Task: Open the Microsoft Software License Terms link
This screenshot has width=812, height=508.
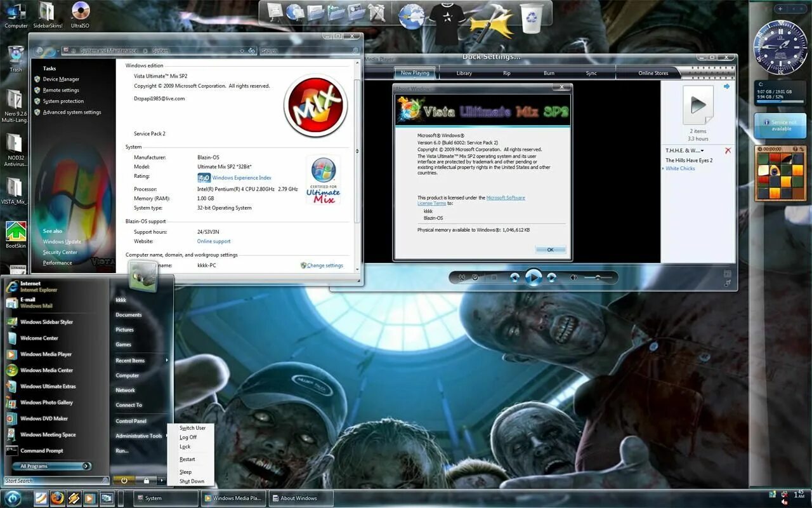Action: pos(471,201)
